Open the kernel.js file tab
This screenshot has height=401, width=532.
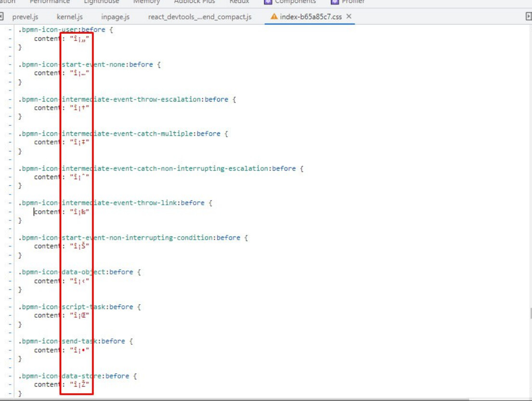(x=69, y=17)
